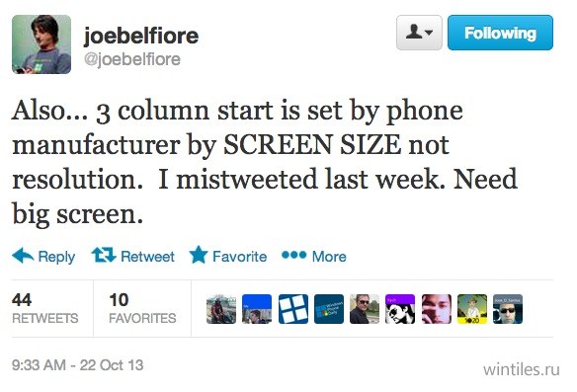Open the @joebelfiore handle link
This screenshot has width=577, height=392.
tap(132, 59)
